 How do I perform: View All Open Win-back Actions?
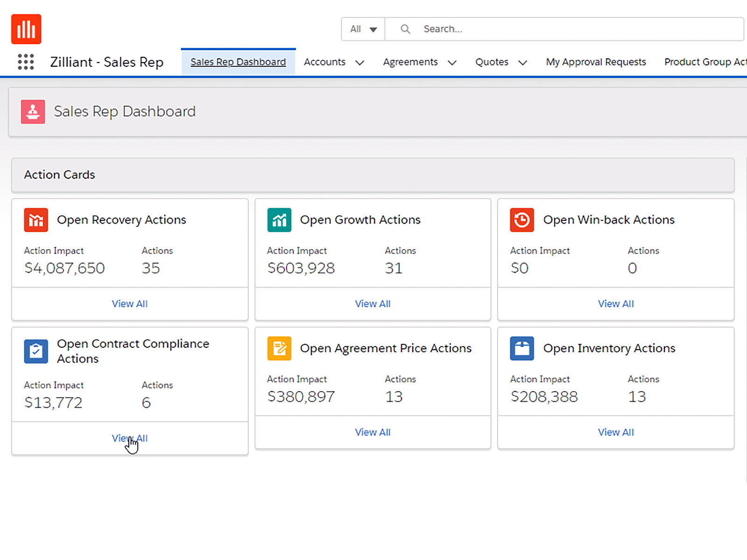pos(616,304)
